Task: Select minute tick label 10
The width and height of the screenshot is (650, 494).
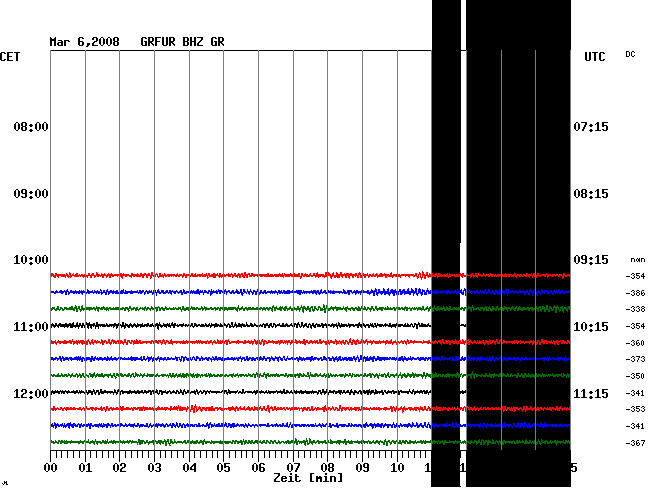Action: tap(397, 468)
